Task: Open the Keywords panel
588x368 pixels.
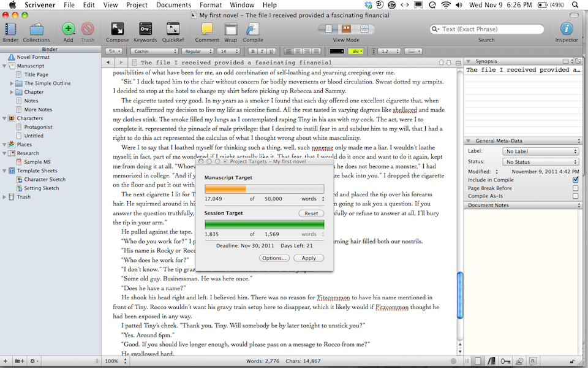Action: (x=146, y=29)
